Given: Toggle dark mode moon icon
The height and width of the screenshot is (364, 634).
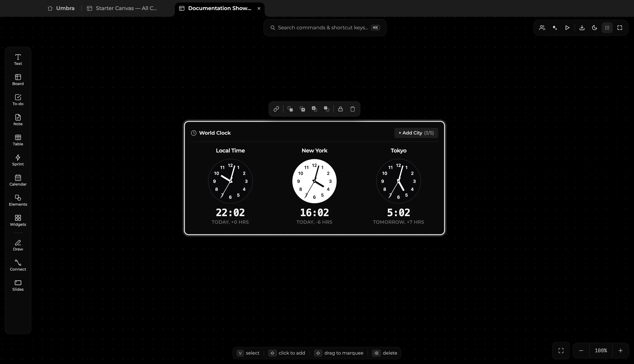Looking at the screenshot, I should click(x=594, y=27).
